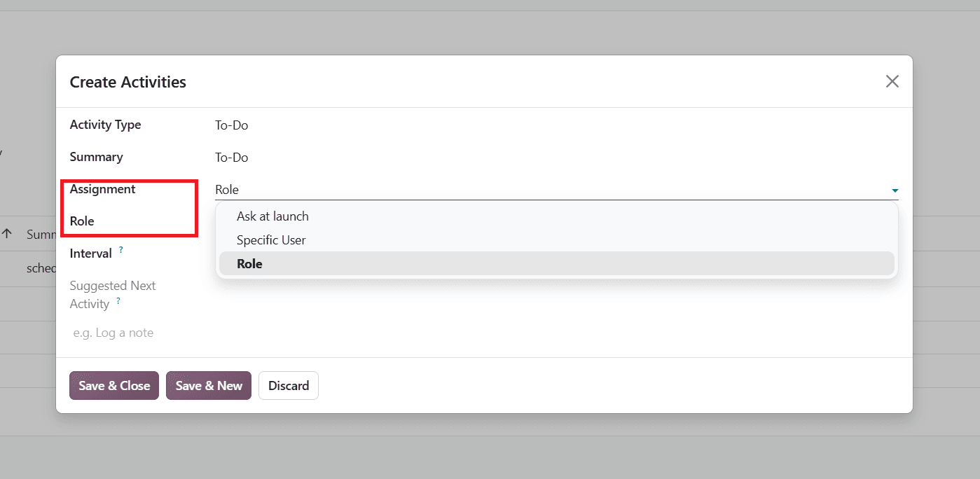Click the 'Activity Type' label
This screenshot has height=479, width=980.
pos(106,125)
